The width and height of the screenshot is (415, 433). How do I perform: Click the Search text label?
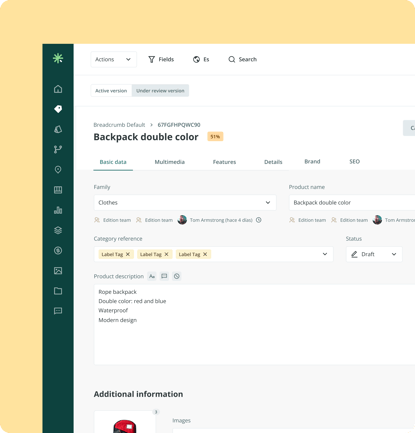click(x=248, y=59)
